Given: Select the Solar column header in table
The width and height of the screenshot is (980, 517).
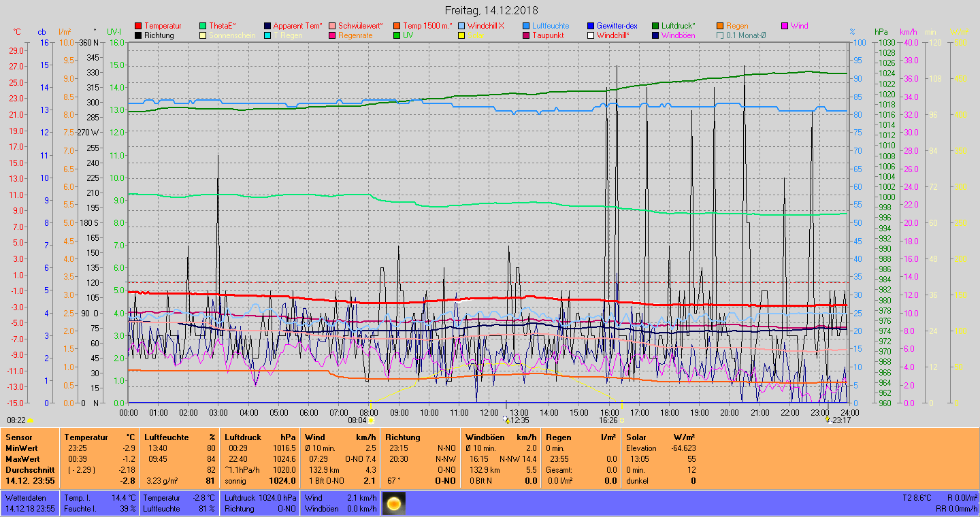Looking at the screenshot, I should coord(636,437).
